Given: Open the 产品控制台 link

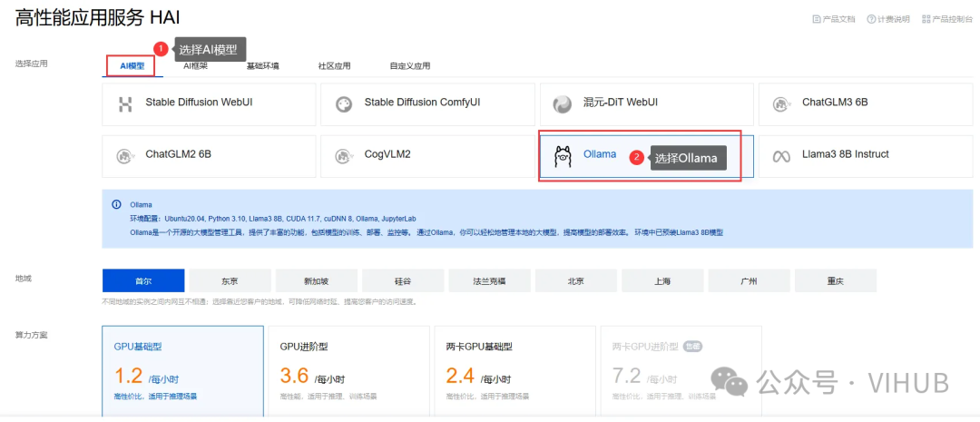Looking at the screenshot, I should [x=947, y=19].
